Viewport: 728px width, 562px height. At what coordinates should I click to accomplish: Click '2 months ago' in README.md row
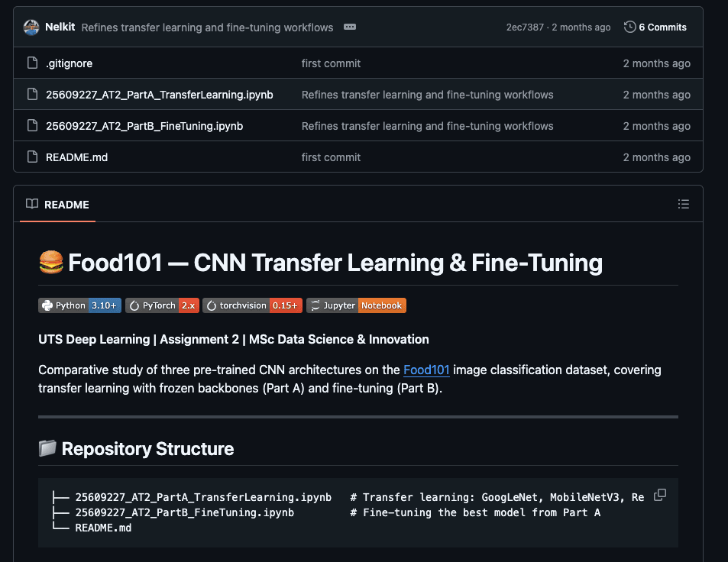656,157
